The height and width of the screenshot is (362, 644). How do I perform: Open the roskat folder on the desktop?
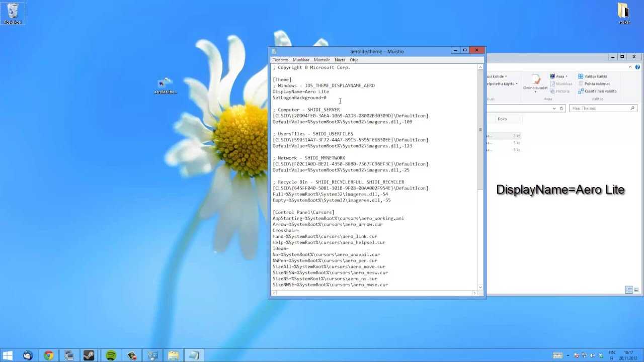(624, 13)
